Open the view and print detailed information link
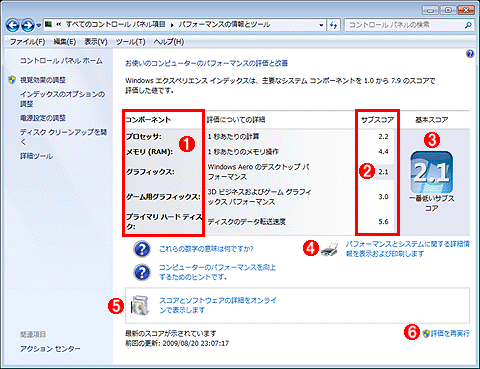The image size is (480, 369). 408,249
